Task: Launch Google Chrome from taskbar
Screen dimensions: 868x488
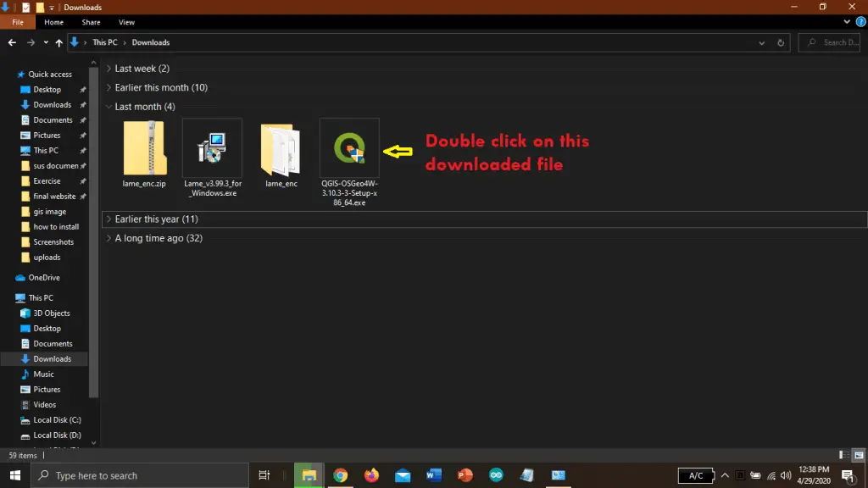Action: tap(341, 475)
